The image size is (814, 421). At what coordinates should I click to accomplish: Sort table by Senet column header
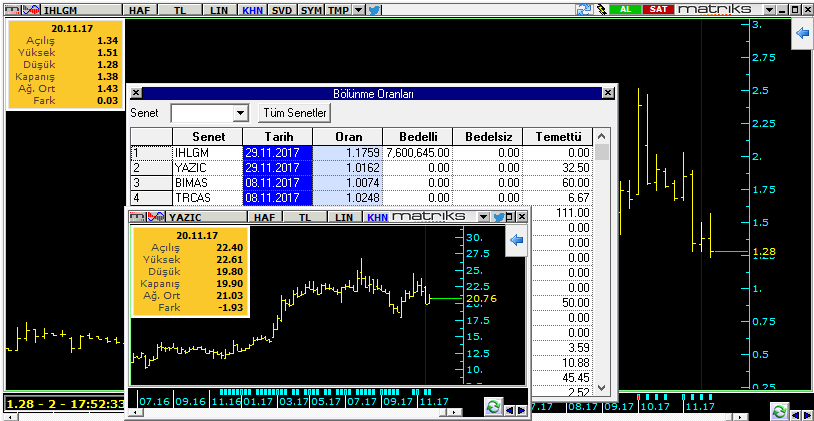(208, 137)
